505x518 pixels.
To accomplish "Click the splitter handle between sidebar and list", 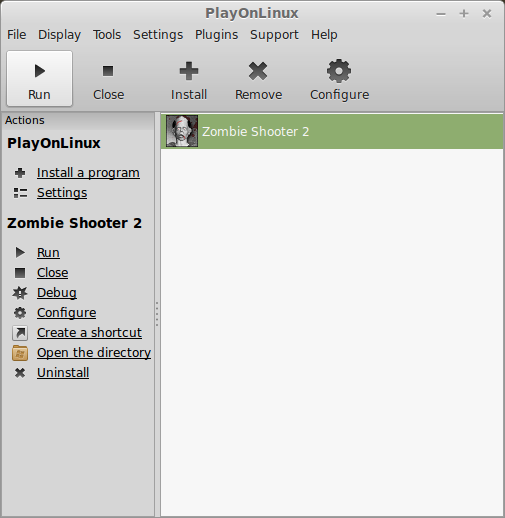I will (x=157, y=314).
